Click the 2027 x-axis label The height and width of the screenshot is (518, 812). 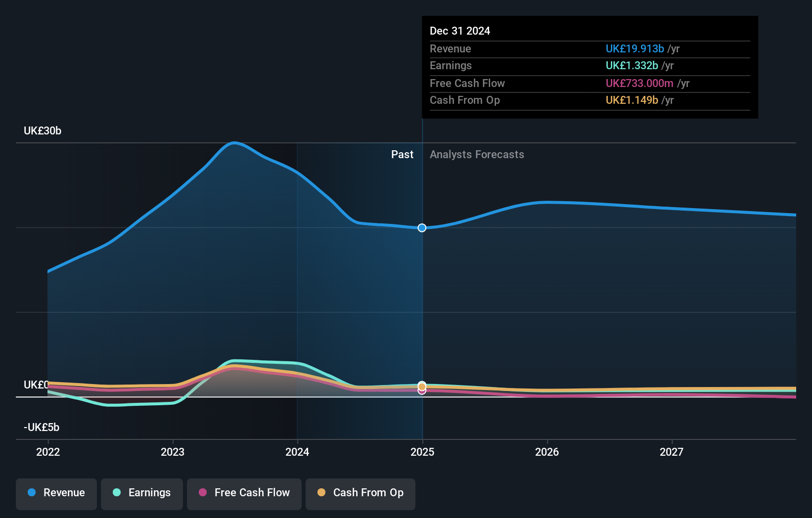point(672,452)
